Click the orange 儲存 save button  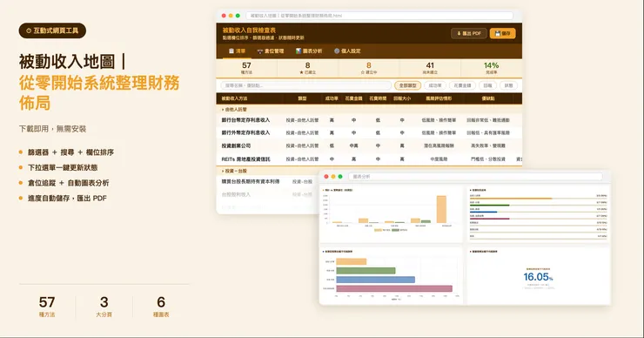(502, 33)
